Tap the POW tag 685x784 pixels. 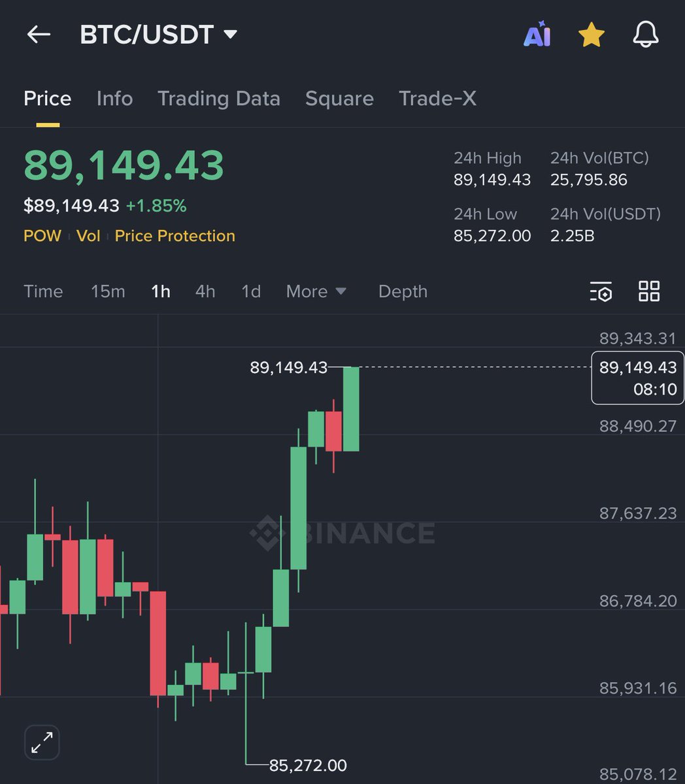(42, 236)
